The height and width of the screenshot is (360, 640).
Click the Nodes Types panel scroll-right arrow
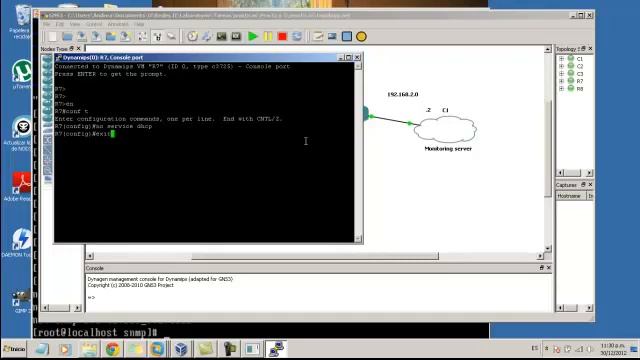click(x=77, y=308)
